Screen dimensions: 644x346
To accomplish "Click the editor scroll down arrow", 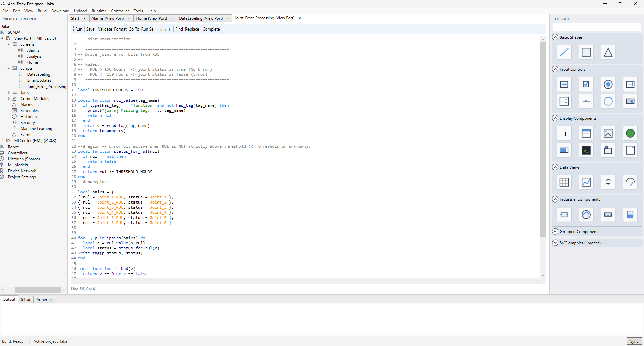I will 543,275.
